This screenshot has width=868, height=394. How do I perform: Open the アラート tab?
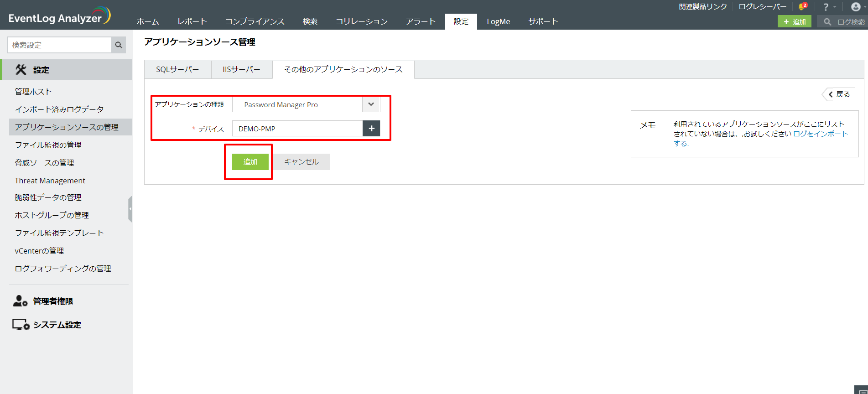[421, 21]
